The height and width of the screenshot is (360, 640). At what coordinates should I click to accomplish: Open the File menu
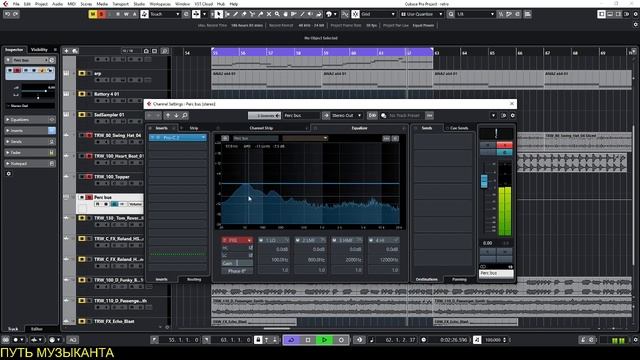[x=16, y=4]
